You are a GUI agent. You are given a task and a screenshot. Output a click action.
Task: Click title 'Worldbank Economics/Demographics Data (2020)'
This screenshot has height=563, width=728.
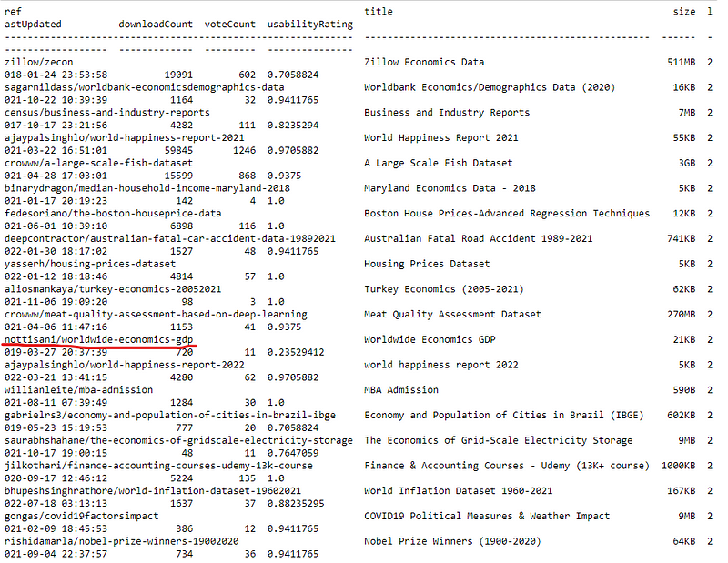click(x=490, y=87)
